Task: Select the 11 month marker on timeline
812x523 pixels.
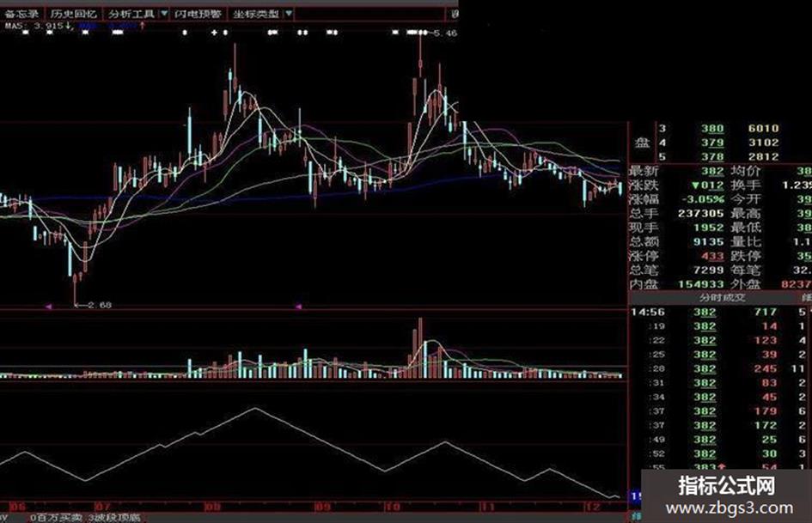Action: [487, 506]
